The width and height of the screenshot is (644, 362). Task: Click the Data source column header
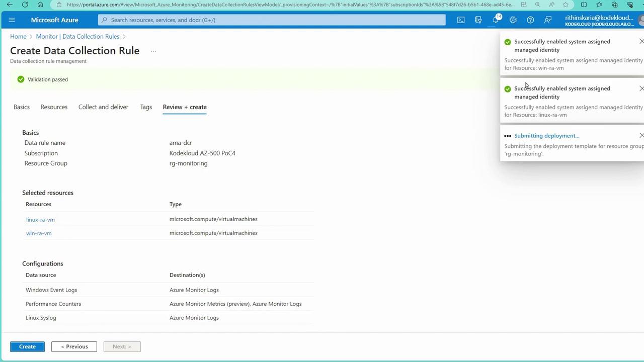41,275
